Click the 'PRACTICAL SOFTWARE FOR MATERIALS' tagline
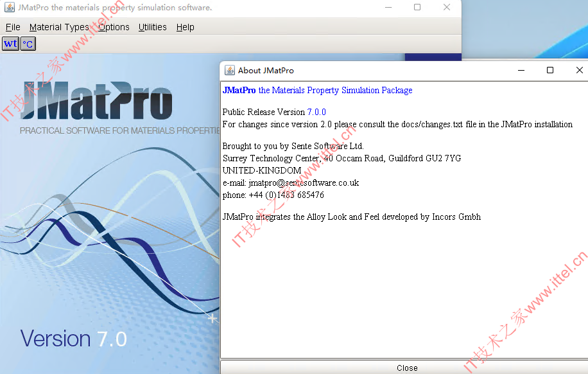This screenshot has height=374, width=588. point(119,130)
